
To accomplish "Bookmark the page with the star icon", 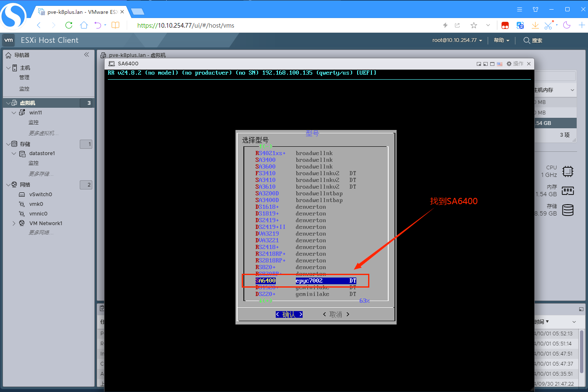I will pos(474,25).
